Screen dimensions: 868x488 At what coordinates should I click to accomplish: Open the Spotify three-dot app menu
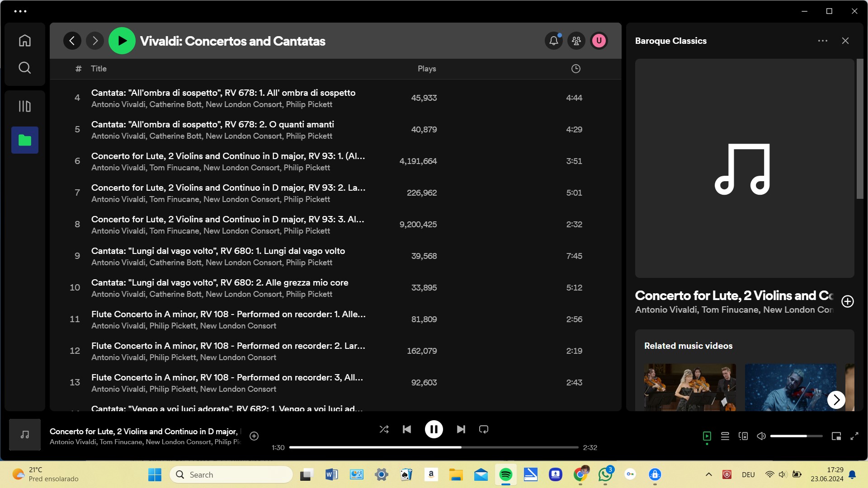point(20,11)
